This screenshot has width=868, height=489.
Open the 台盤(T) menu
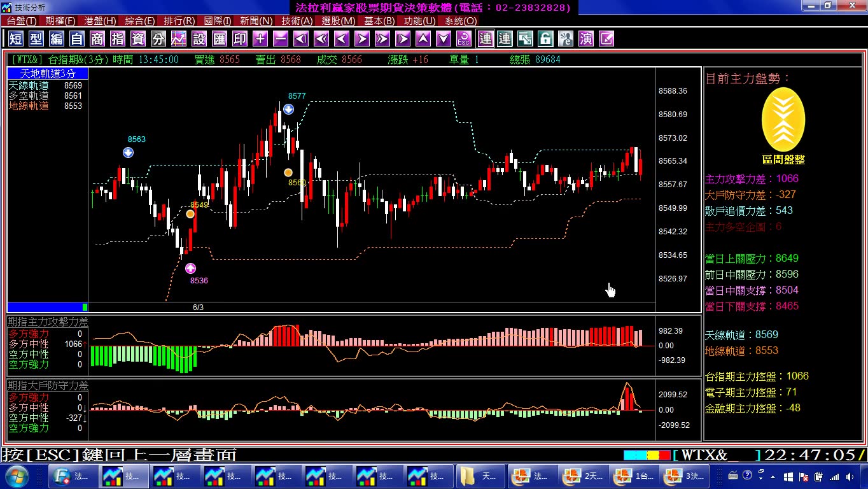(x=22, y=21)
